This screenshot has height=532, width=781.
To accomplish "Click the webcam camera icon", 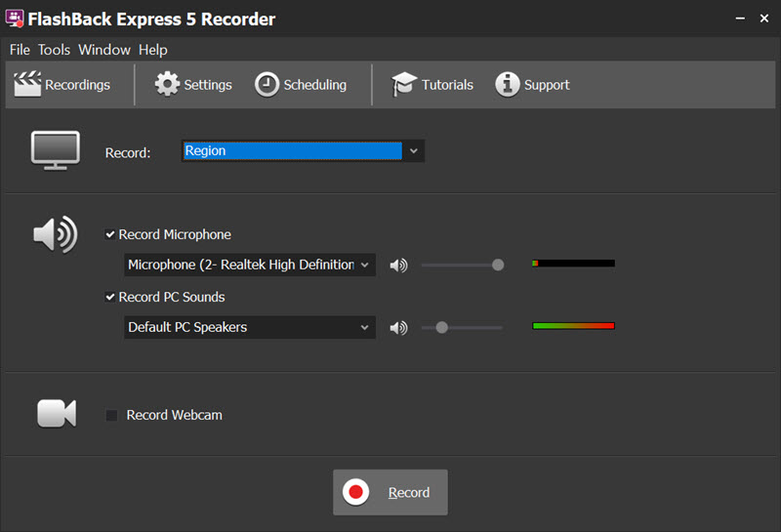I will coord(57,414).
